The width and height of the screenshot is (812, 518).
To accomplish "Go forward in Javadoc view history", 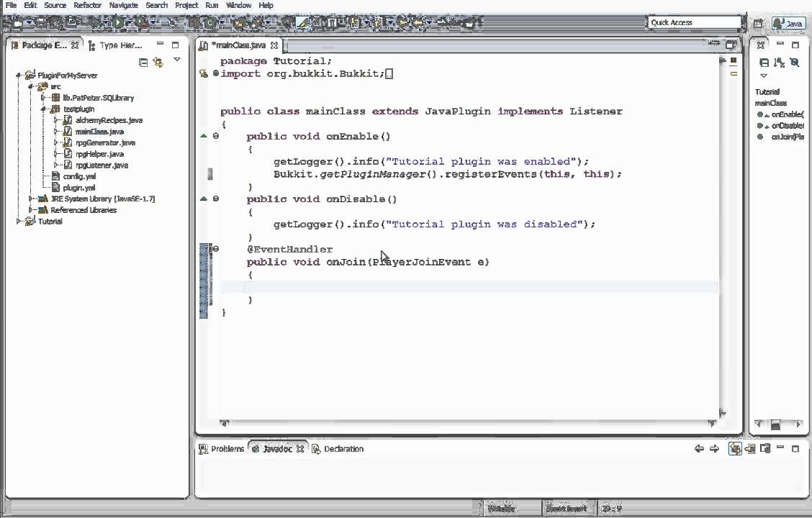I will coord(715,449).
